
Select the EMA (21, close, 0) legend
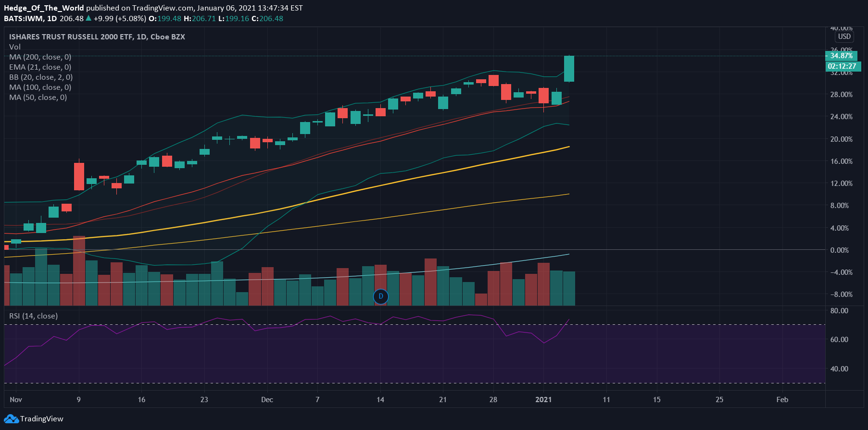[40, 67]
